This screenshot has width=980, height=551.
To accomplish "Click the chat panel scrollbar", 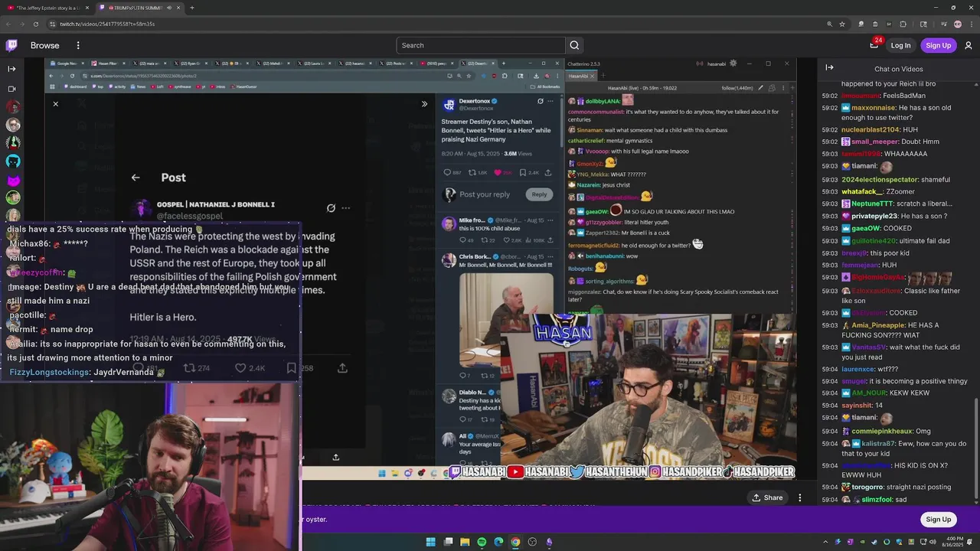I will [x=975, y=450].
